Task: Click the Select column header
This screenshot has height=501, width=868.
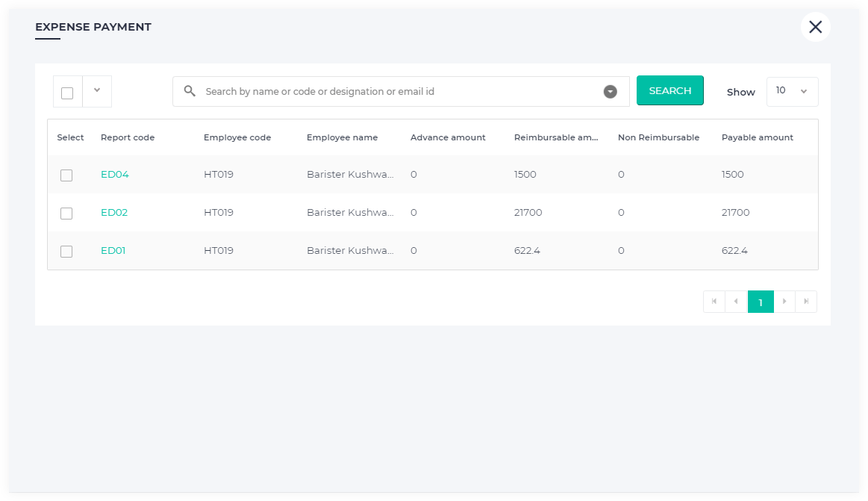Action: point(70,137)
